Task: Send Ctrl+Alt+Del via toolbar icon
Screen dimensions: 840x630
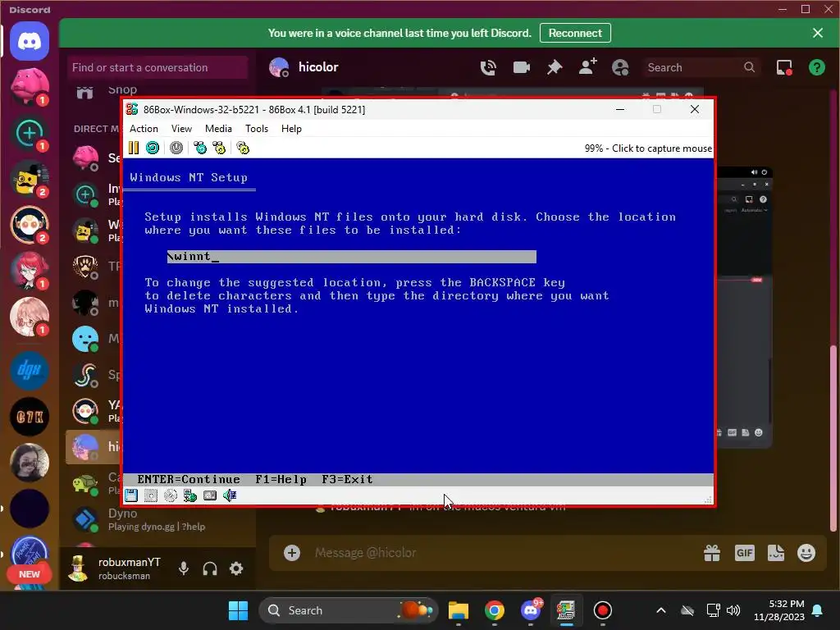Action: [x=200, y=148]
